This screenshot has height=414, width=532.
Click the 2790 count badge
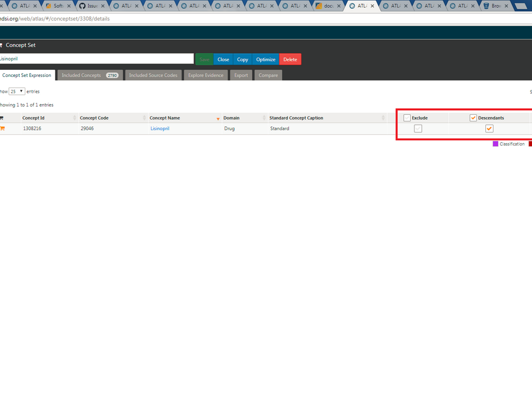(x=112, y=75)
